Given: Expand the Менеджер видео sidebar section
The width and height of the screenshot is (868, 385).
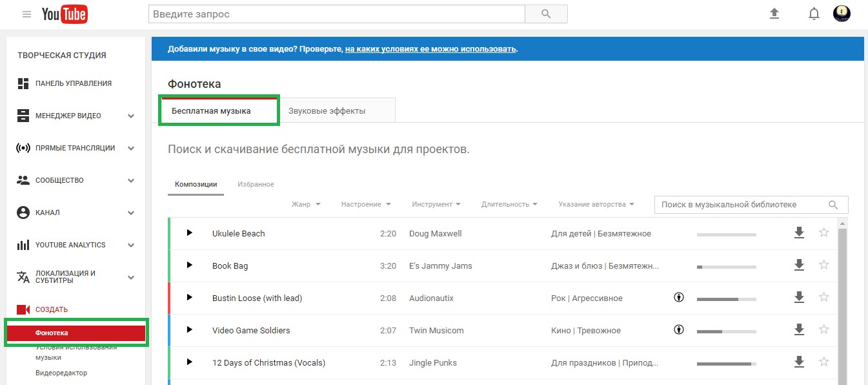Looking at the screenshot, I should (131, 116).
